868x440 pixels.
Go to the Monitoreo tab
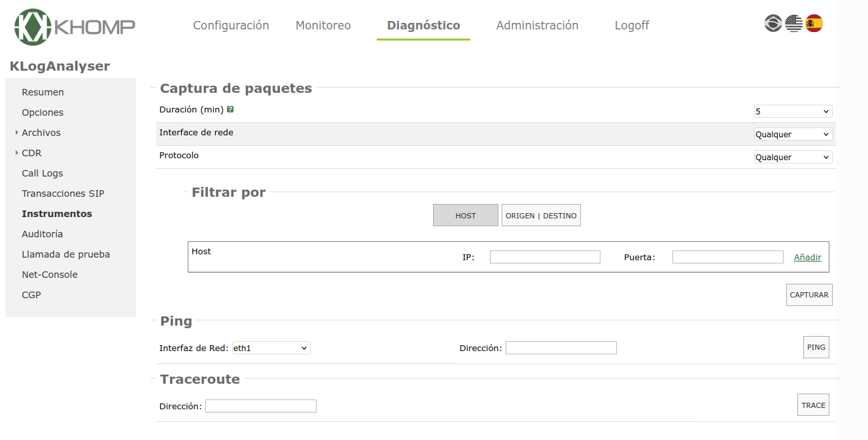click(323, 25)
